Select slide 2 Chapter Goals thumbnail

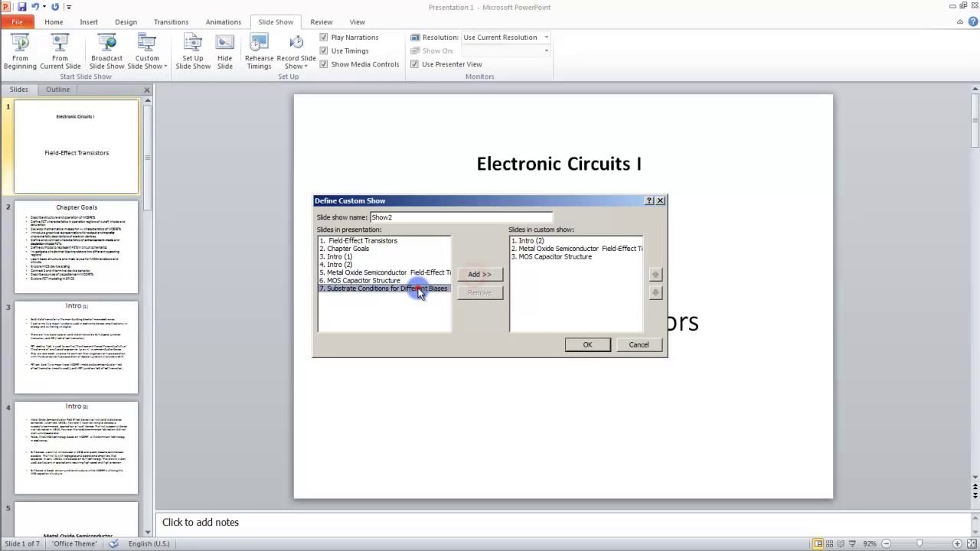click(x=77, y=246)
